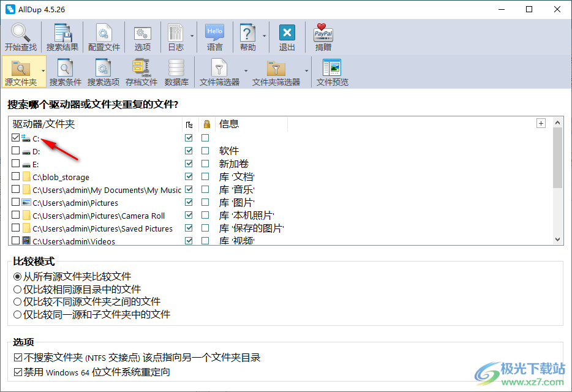The width and height of the screenshot is (572, 392).
Task: Expand the 源文件夹 dropdown arrow
Action: (x=43, y=71)
